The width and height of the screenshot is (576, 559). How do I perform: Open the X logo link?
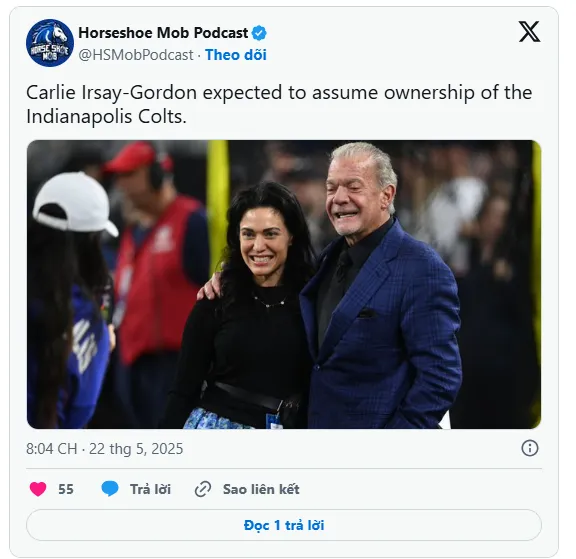(x=529, y=31)
